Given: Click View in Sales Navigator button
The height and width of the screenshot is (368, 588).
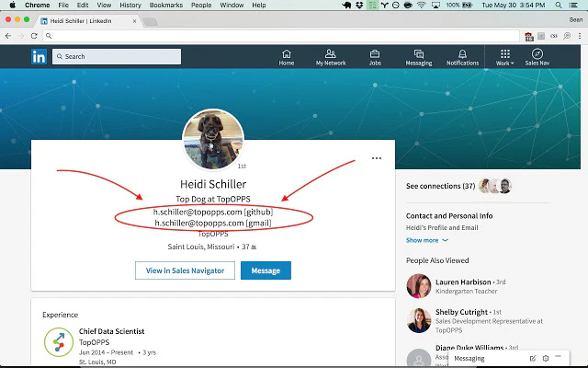Looking at the screenshot, I should [x=185, y=270].
